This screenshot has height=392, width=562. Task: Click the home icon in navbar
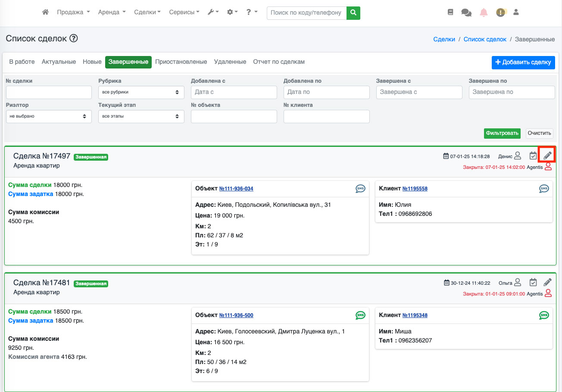pos(45,12)
